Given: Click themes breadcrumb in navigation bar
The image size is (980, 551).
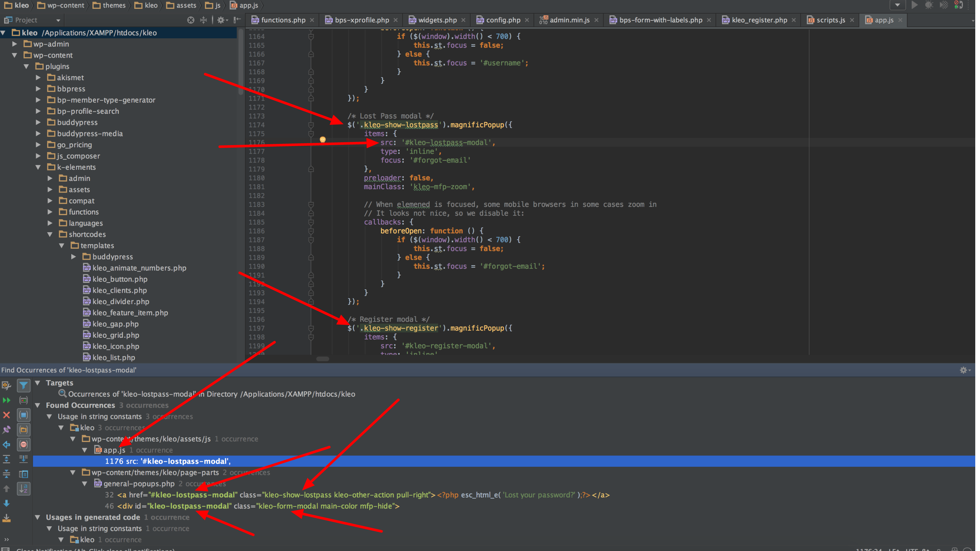Looking at the screenshot, I should point(109,5).
